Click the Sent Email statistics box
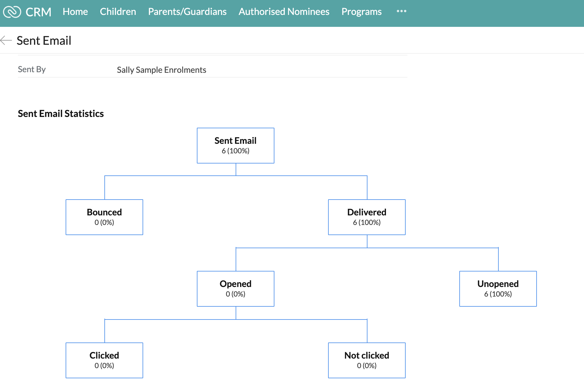 235,146
